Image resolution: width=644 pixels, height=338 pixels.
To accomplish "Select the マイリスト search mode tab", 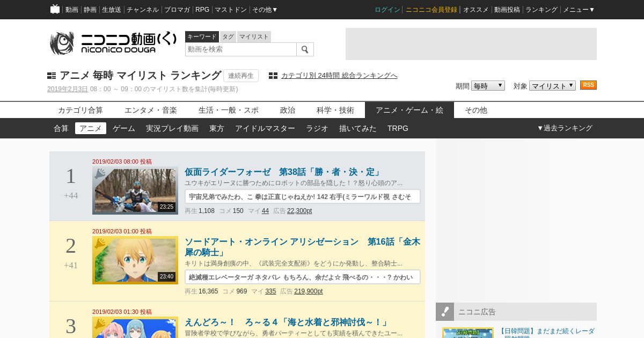I will click(254, 36).
